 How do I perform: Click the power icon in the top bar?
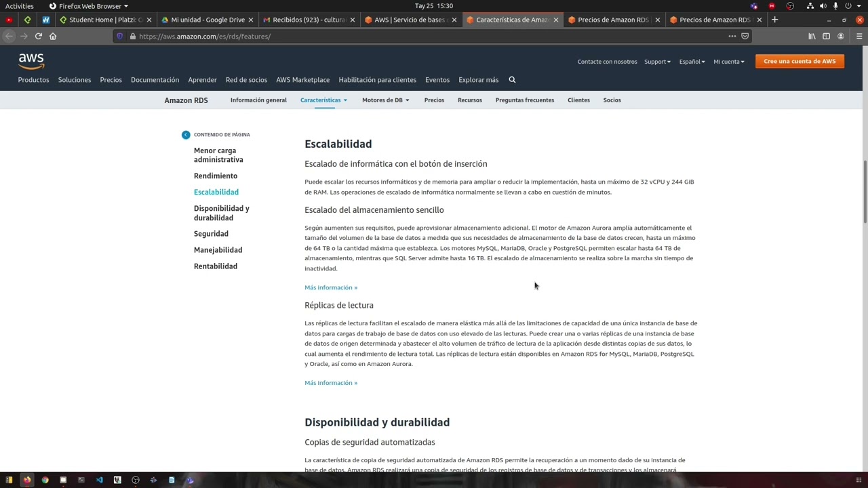coord(848,6)
